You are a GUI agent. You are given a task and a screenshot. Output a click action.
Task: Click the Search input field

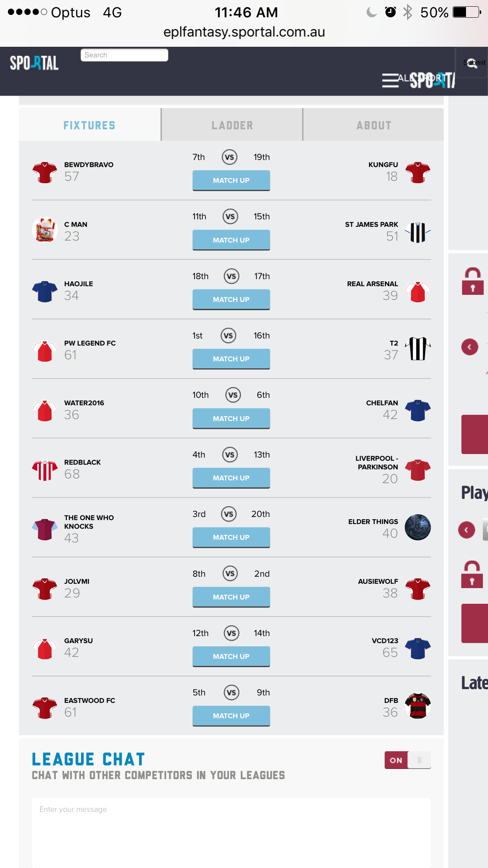click(124, 55)
